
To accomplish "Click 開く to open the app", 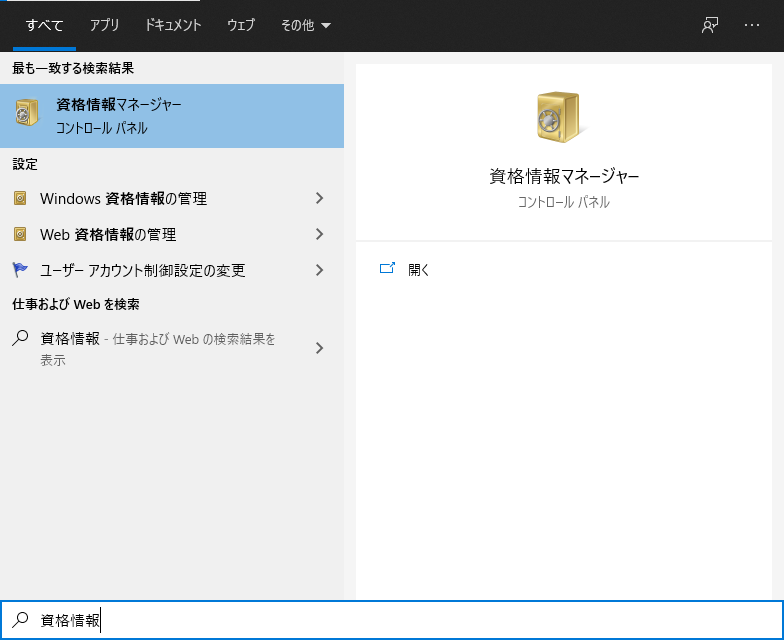I will 418,270.
